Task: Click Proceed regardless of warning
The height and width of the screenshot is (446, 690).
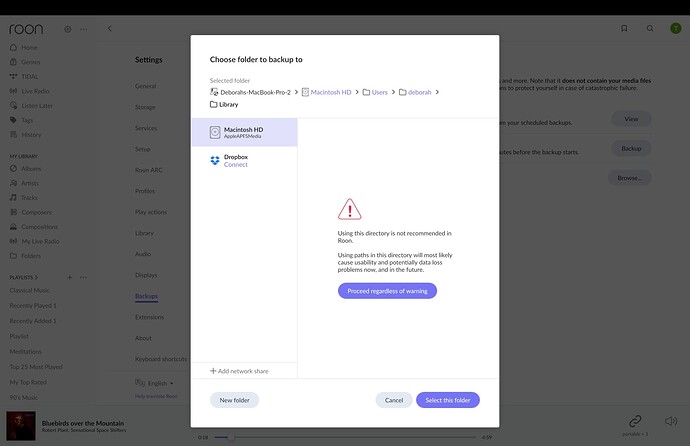Action: coord(387,291)
